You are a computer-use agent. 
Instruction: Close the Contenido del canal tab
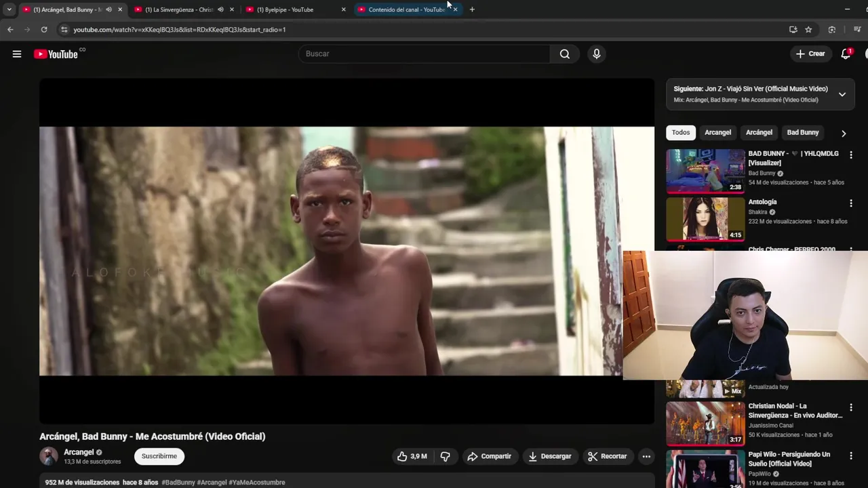coord(455,9)
